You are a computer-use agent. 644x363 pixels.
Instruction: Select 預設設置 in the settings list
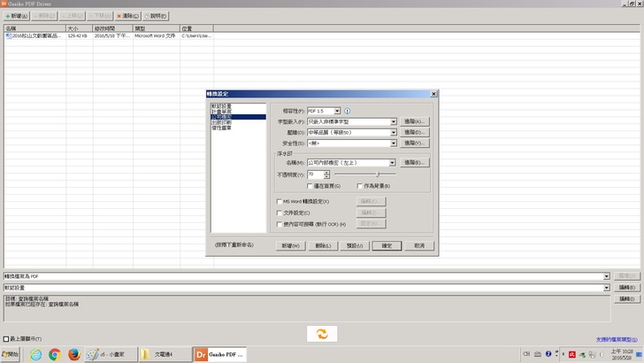(222, 105)
